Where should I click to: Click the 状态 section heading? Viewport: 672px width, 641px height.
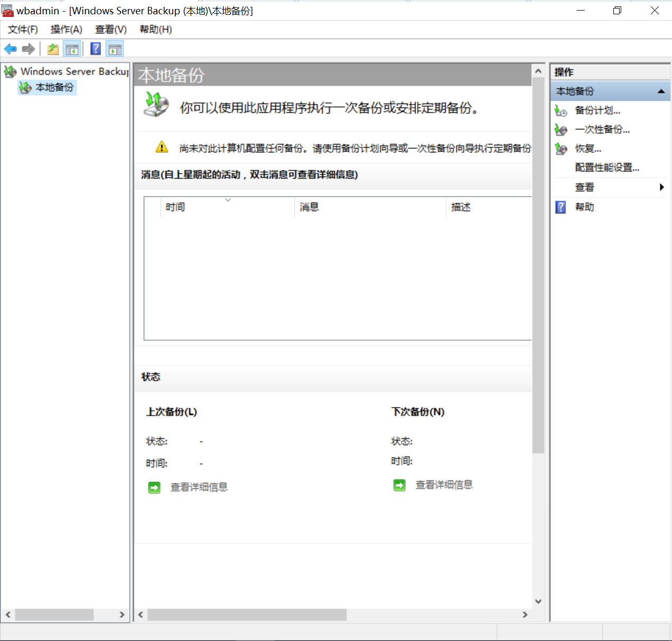151,377
